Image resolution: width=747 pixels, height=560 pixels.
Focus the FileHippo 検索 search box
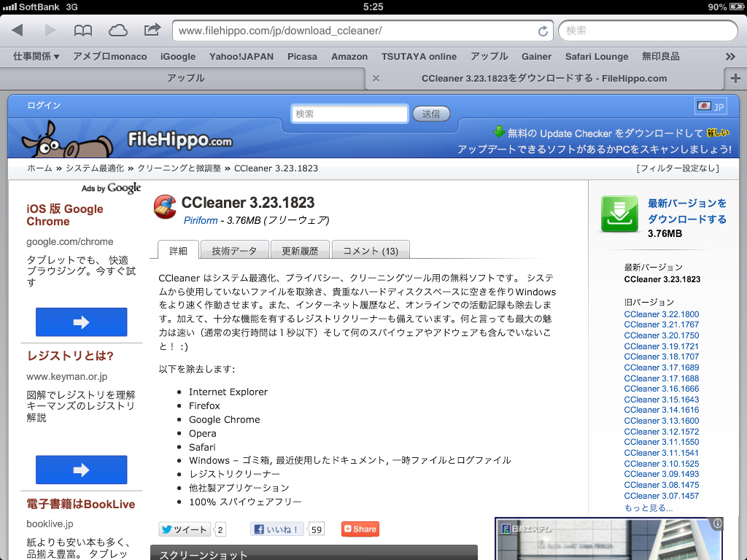pos(349,114)
